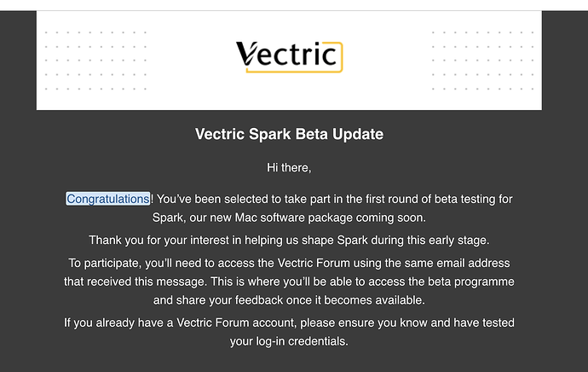Click the 'Thank you for your interest' line
Viewport: 588px width, 372px height.
click(x=289, y=241)
